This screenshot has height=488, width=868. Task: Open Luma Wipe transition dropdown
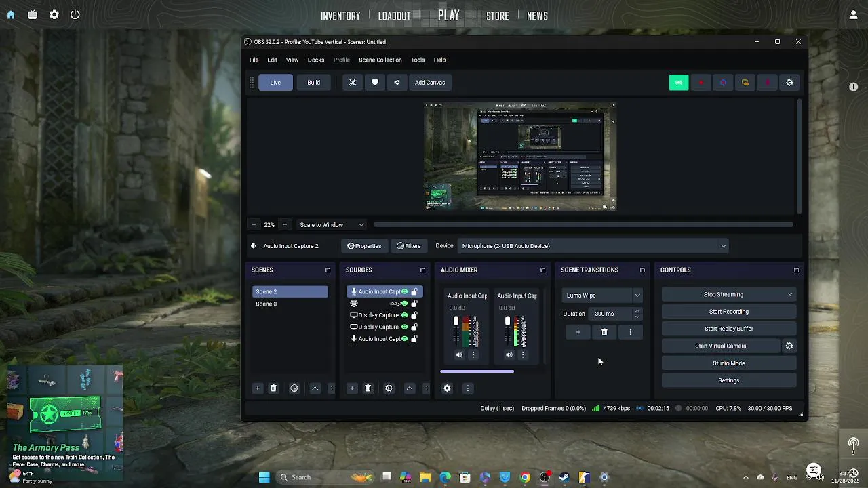point(602,296)
